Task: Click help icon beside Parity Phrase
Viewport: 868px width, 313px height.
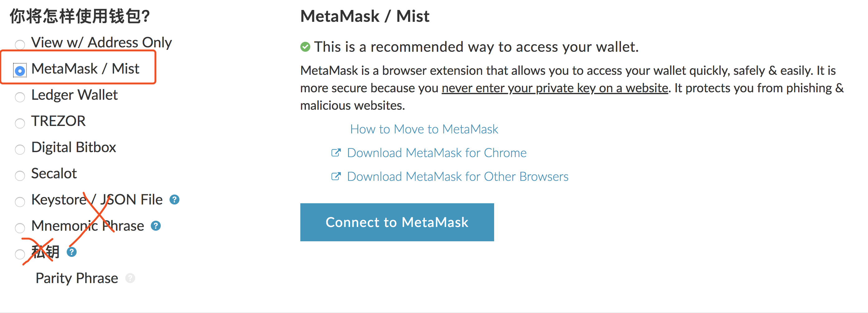Action: coord(130,278)
